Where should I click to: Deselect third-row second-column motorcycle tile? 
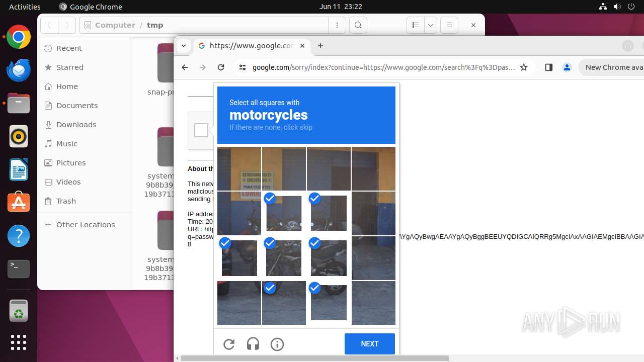[284, 258]
